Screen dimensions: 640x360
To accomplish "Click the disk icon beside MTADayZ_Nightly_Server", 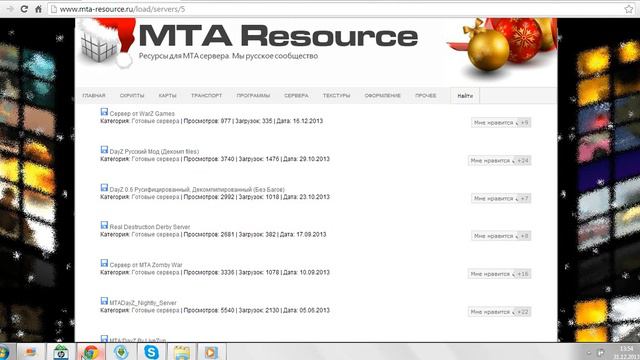I will 104,301.
